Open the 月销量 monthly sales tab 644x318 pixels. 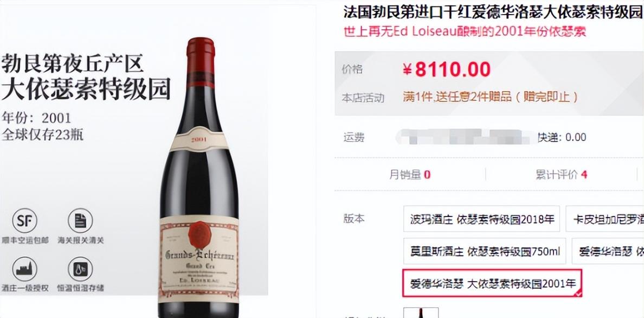coord(410,175)
